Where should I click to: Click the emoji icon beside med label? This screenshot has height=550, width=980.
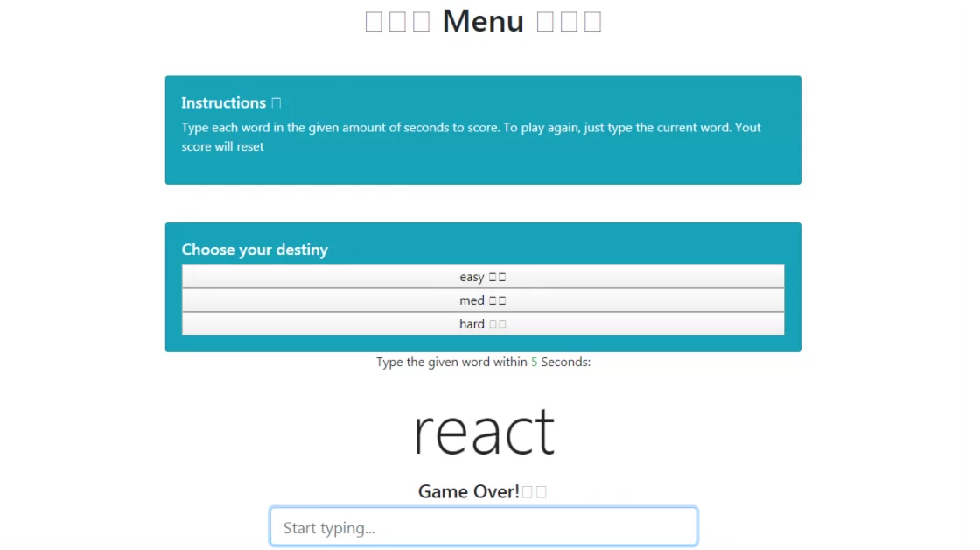pyautogui.click(x=498, y=301)
